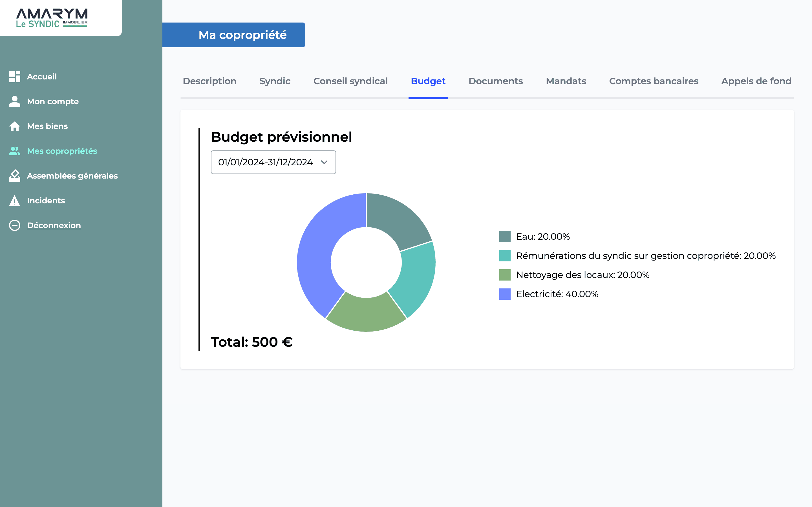This screenshot has height=507, width=812.
Task: Open the Comptes bancaires tab
Action: pos(654,81)
